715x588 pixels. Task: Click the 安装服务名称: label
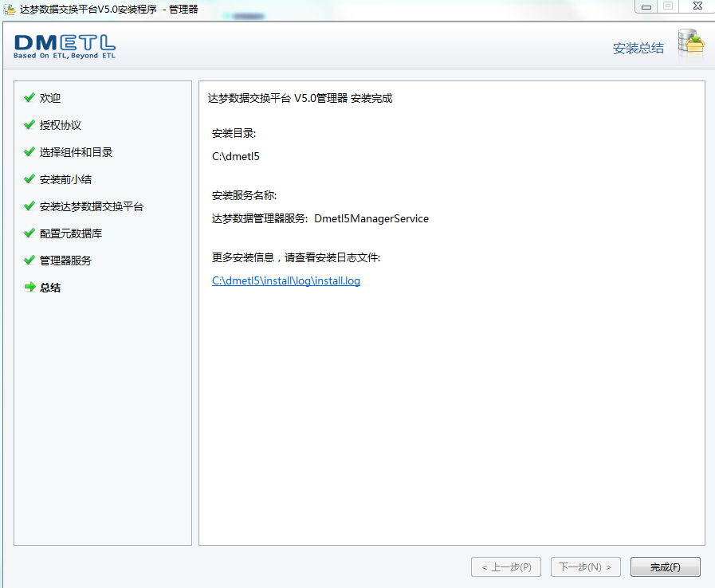coord(245,195)
